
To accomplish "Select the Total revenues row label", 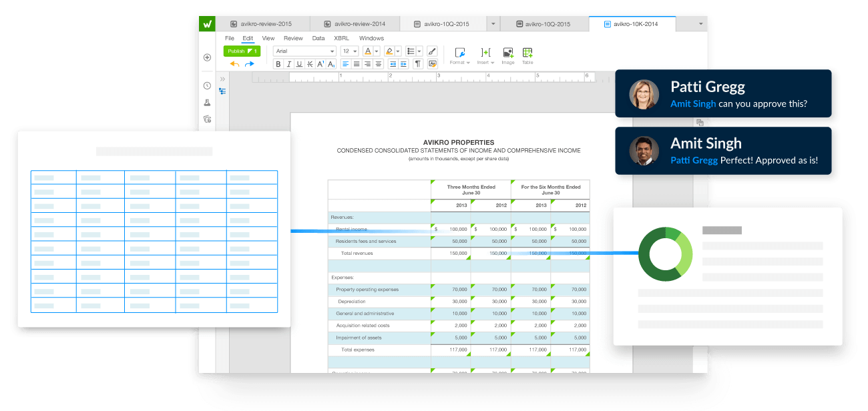I will tap(357, 253).
